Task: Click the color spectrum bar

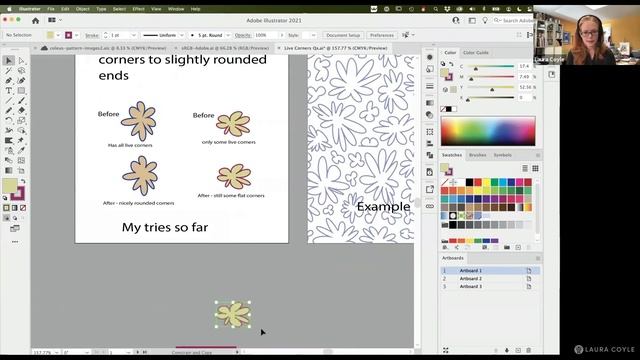Action: coord(488,131)
